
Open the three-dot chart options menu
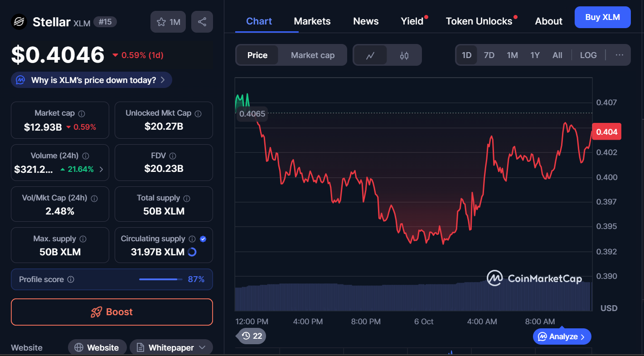pyautogui.click(x=619, y=55)
